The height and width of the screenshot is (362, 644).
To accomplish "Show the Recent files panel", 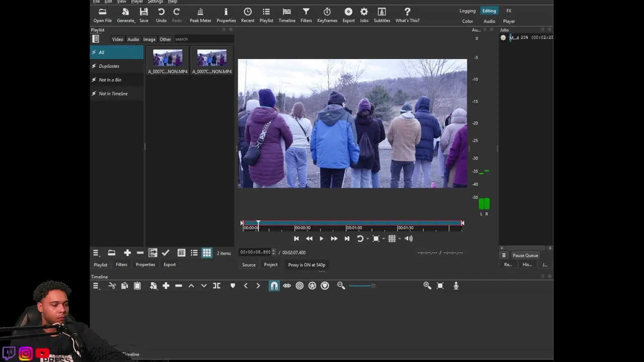I will click(x=248, y=15).
